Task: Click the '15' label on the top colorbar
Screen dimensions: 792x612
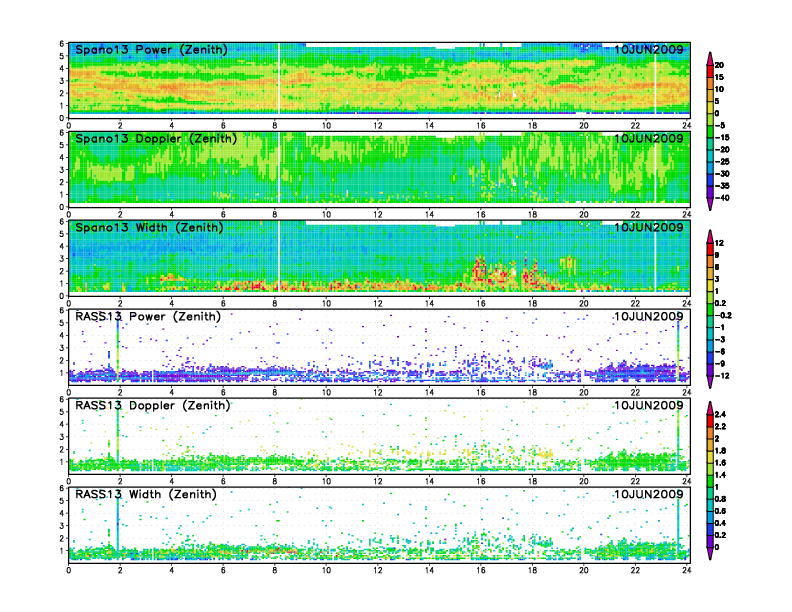Action: pos(719,77)
